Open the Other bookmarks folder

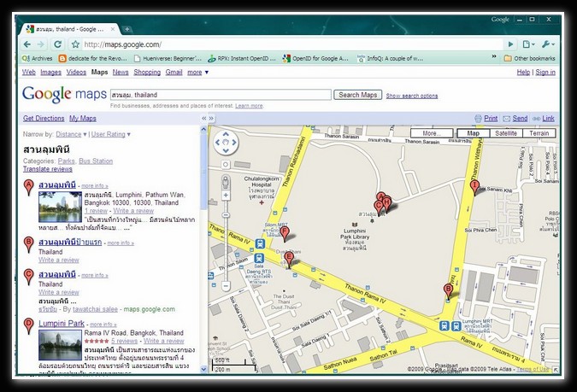click(x=529, y=58)
